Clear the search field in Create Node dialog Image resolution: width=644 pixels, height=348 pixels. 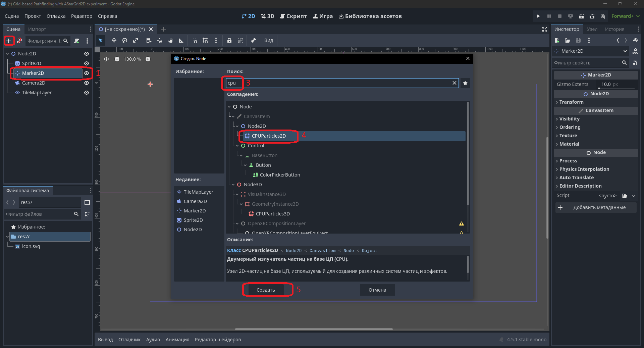pos(454,83)
